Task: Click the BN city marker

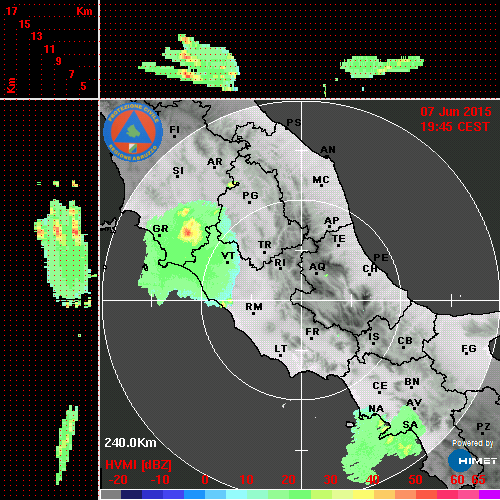Action: click(x=412, y=382)
